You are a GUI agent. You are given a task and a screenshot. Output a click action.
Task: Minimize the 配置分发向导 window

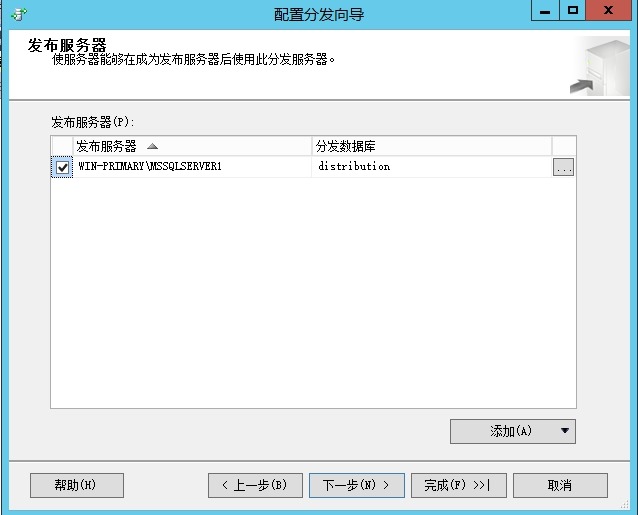point(546,10)
